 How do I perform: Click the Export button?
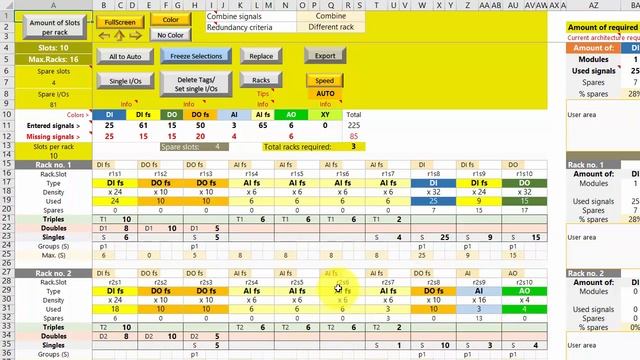325,56
